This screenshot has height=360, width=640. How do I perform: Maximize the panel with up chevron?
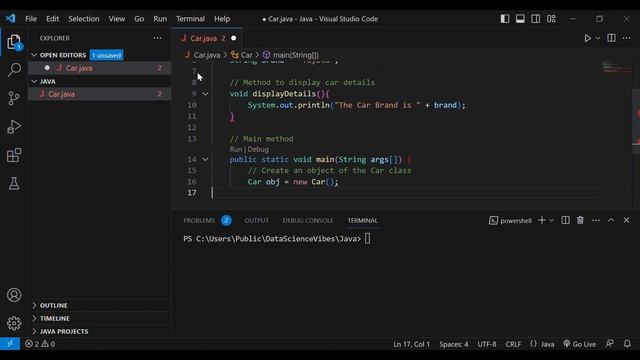click(x=611, y=220)
